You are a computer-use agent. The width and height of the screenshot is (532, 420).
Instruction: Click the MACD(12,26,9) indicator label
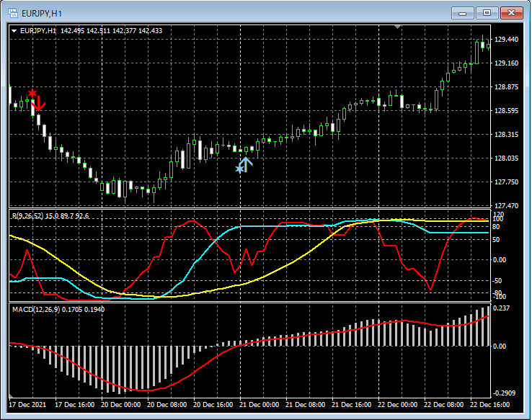[x=36, y=309]
